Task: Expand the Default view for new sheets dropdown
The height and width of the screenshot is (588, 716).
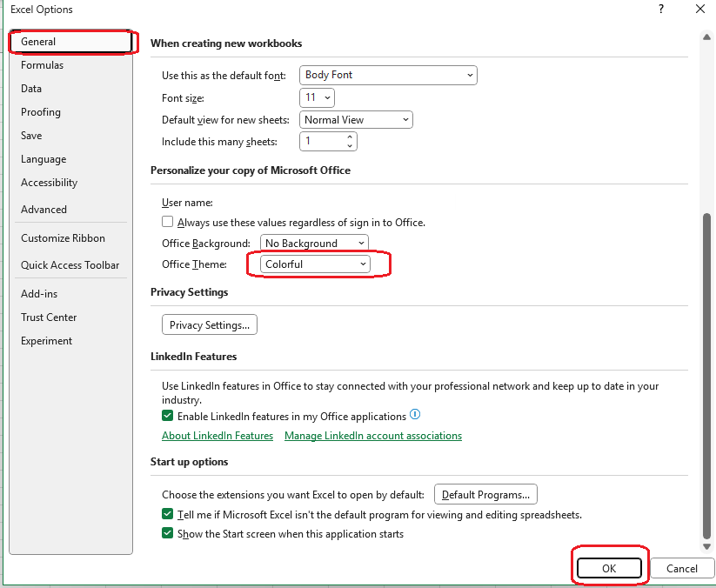Action: 356,120
